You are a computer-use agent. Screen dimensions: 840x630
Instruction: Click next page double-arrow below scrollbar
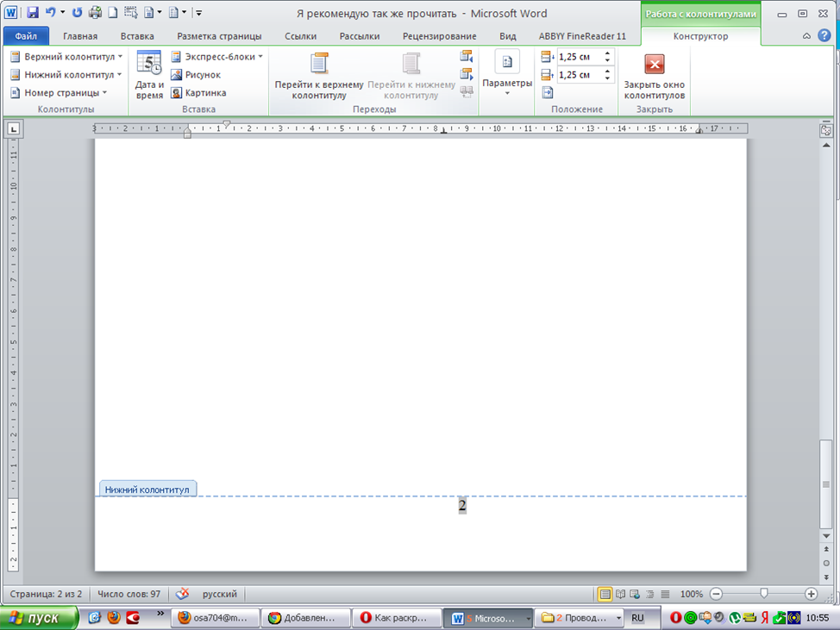click(x=826, y=577)
